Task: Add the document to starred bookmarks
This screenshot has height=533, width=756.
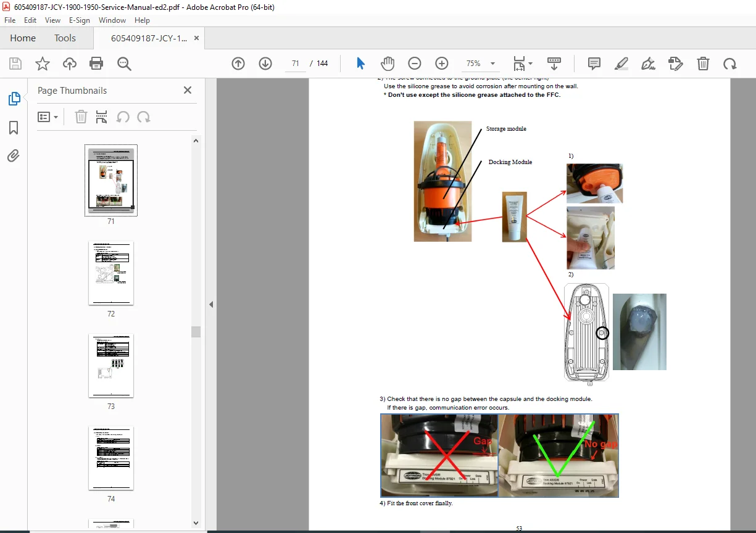Action: tap(43, 64)
